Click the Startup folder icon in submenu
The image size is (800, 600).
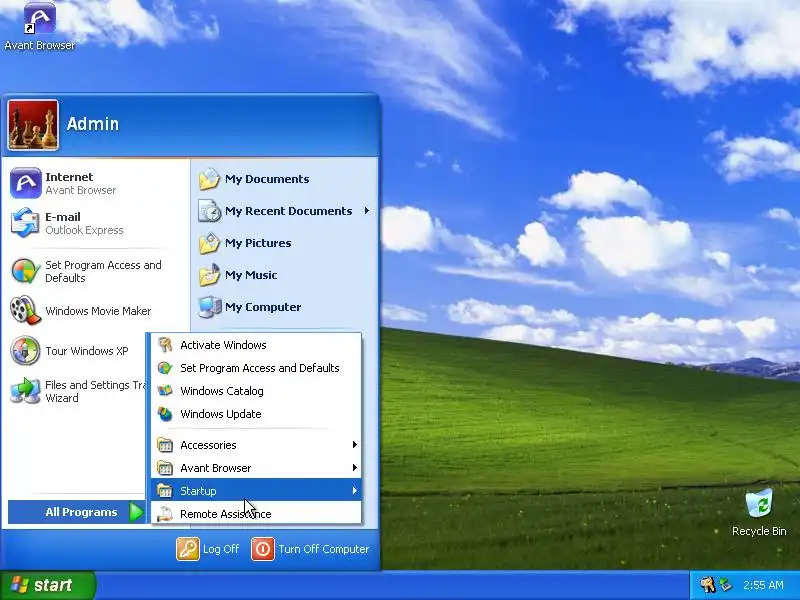(x=165, y=491)
